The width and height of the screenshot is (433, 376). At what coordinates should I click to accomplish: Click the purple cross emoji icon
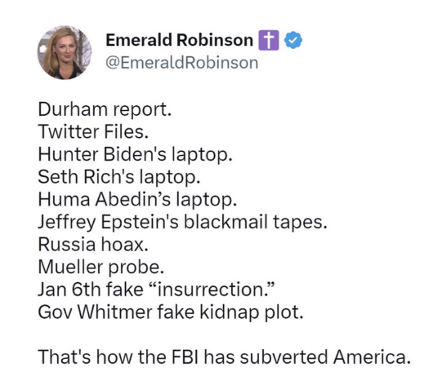[268, 40]
